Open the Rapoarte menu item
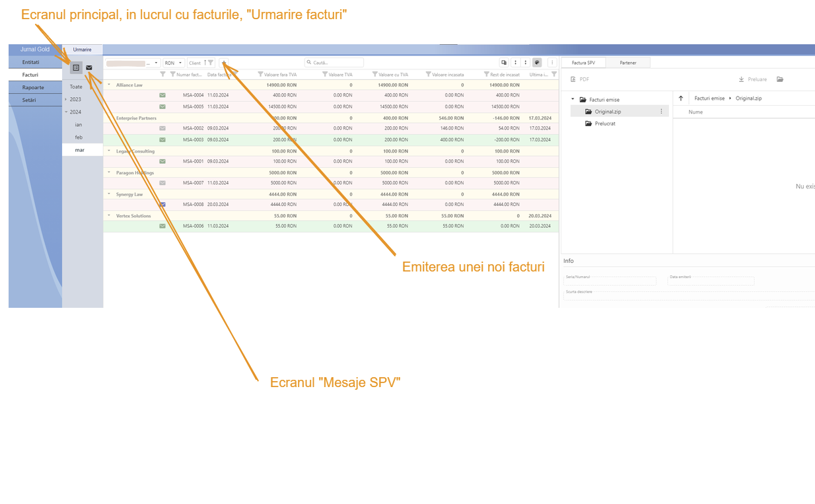 (33, 87)
